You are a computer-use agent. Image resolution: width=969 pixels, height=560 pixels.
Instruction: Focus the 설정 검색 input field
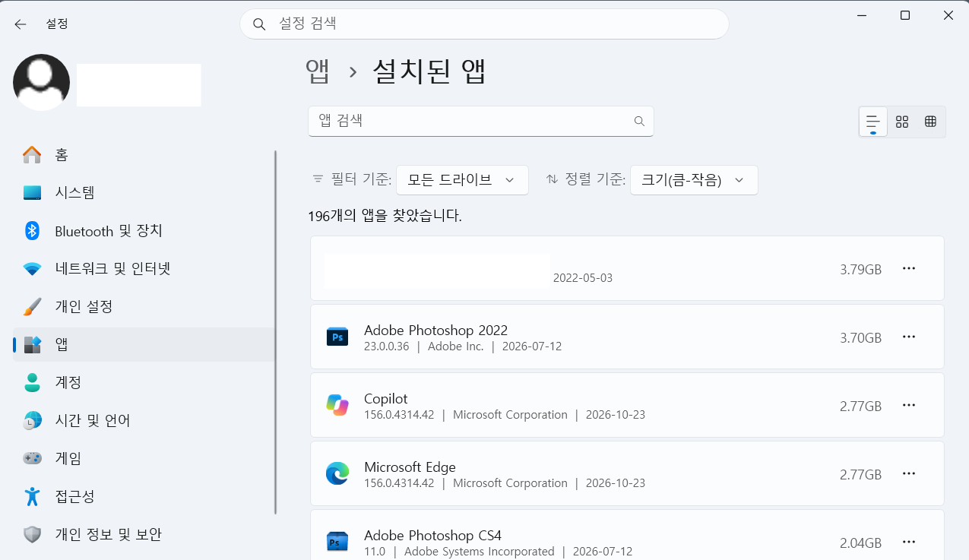tap(484, 24)
